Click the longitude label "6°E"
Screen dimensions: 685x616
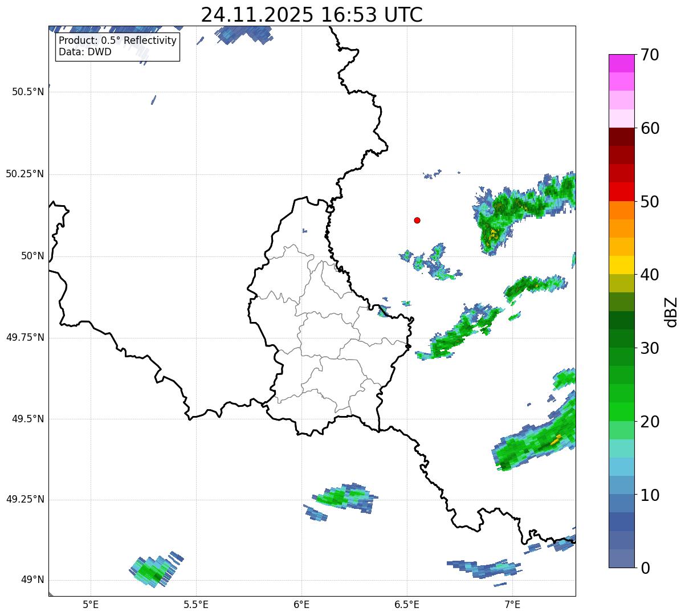point(301,604)
